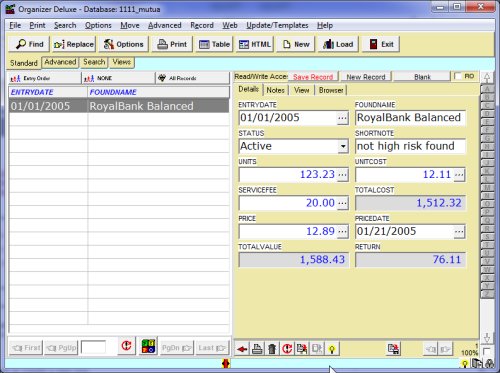The image size is (500, 373).
Task: Open the Replace tool in the toolbar
Action: 74,44
